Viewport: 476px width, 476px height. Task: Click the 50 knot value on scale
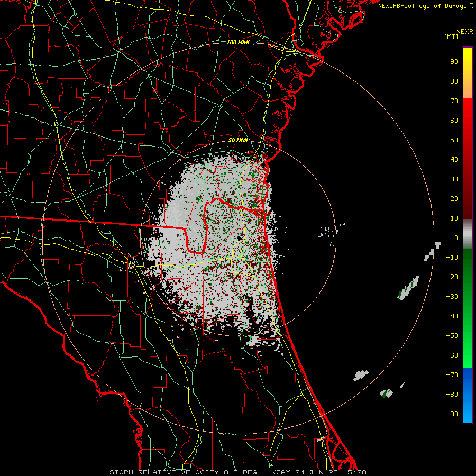point(454,140)
